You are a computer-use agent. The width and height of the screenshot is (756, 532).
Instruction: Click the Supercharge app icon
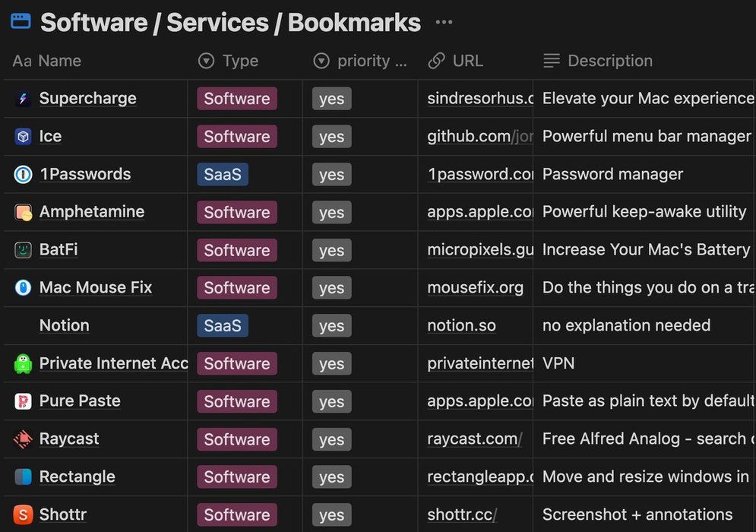tap(23, 98)
